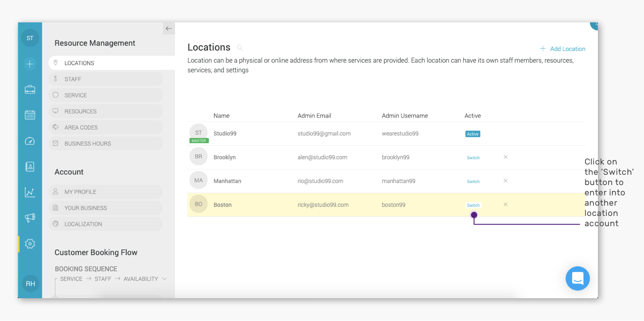Viewport: 644px width, 321px height.
Task: Switch to the Brooklyn location
Action: pos(473,158)
